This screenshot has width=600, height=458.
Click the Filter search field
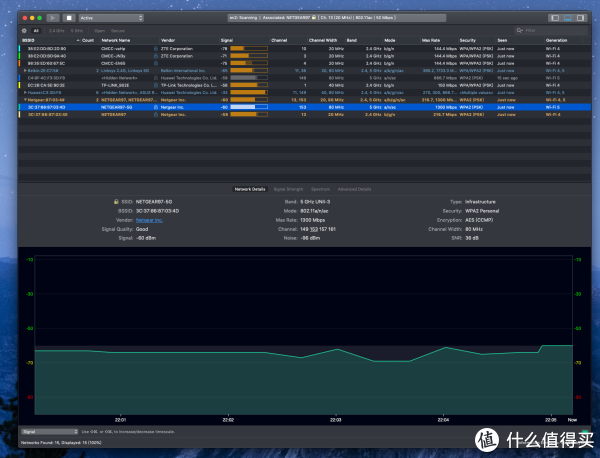551,30
